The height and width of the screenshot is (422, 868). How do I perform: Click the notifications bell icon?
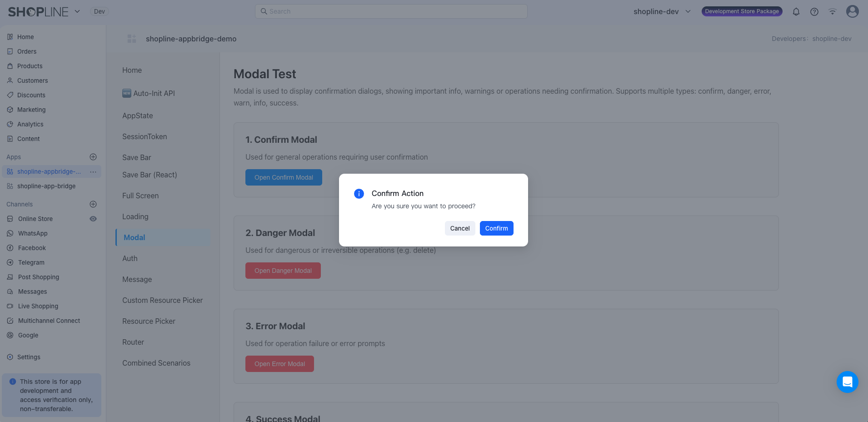coord(796,12)
